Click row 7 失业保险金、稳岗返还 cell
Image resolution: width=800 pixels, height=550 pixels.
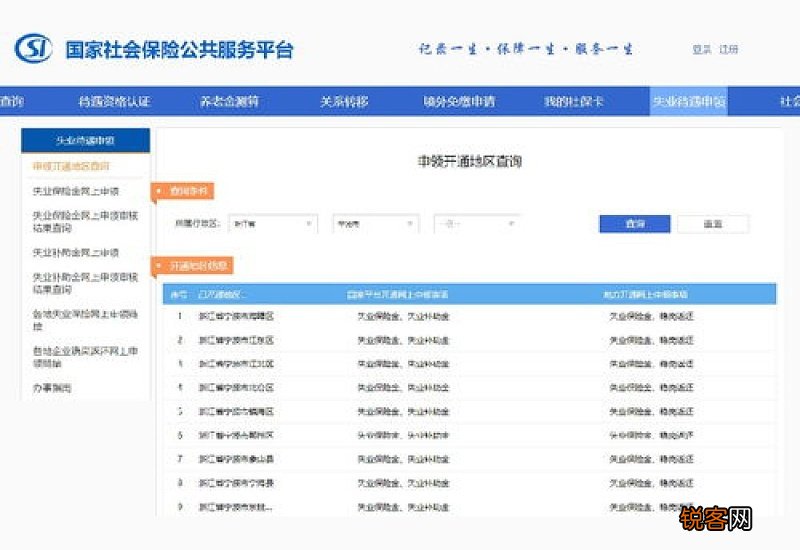(x=652, y=459)
